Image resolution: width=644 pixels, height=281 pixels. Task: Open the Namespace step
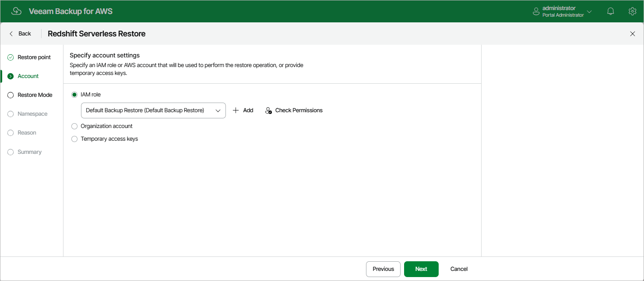coord(32,114)
